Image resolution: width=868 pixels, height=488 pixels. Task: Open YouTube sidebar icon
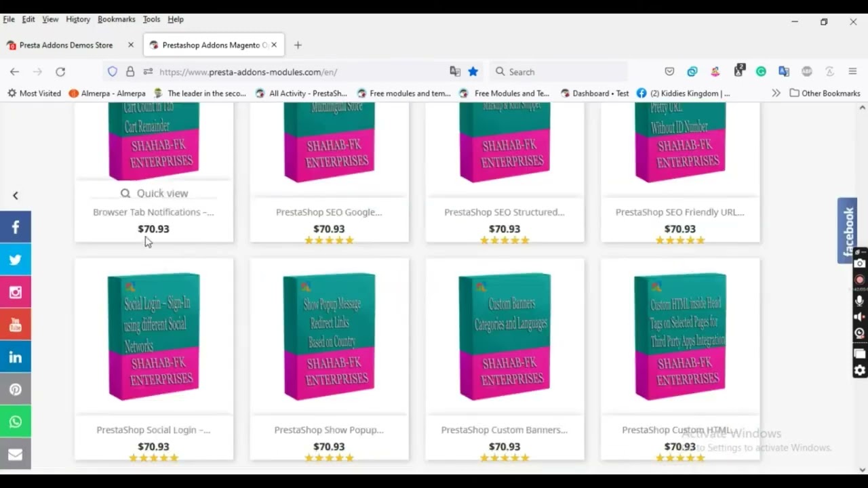16,325
